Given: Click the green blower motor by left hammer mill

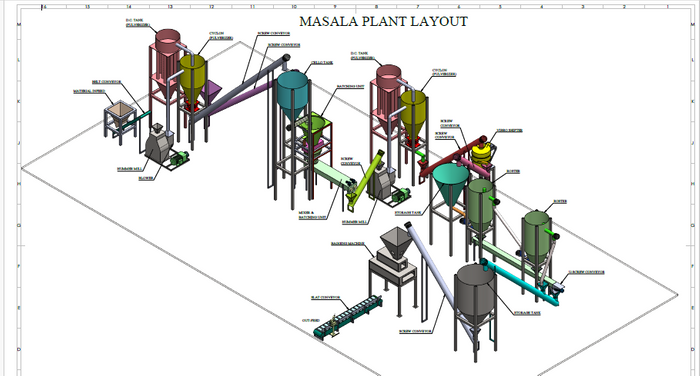Looking at the screenshot, I should click(x=179, y=158).
